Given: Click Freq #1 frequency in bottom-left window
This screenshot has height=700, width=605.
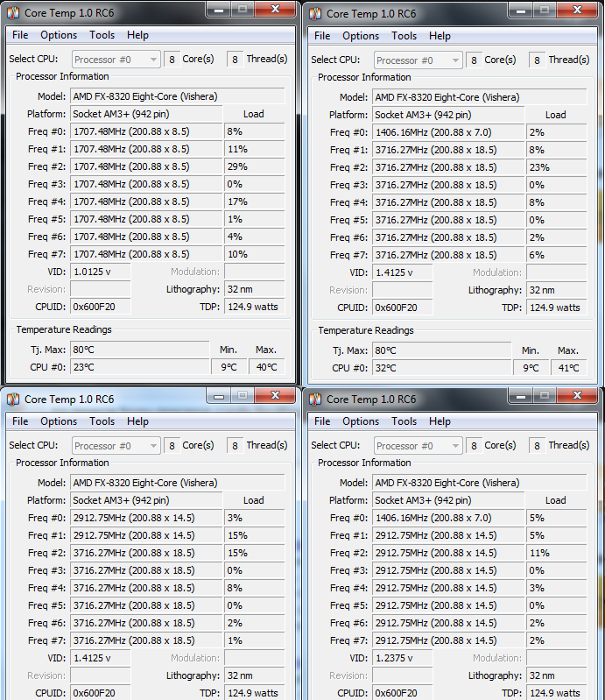Looking at the screenshot, I should click(x=146, y=535).
